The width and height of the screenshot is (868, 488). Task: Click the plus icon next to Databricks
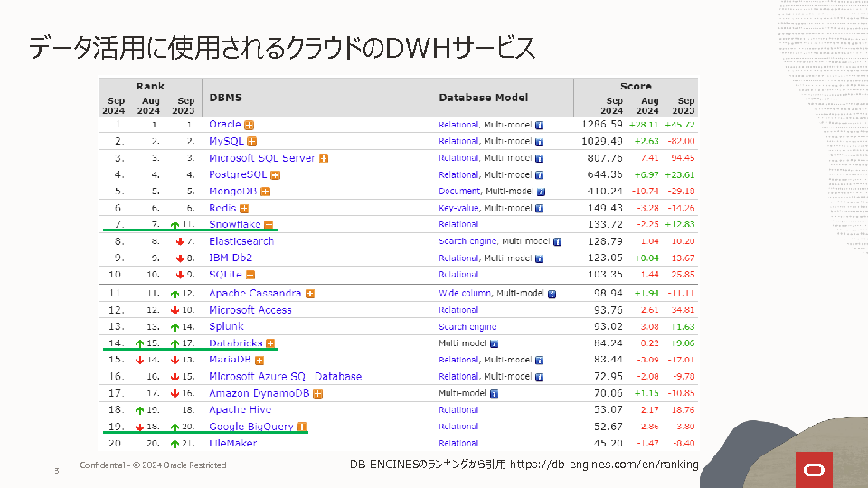(x=270, y=343)
